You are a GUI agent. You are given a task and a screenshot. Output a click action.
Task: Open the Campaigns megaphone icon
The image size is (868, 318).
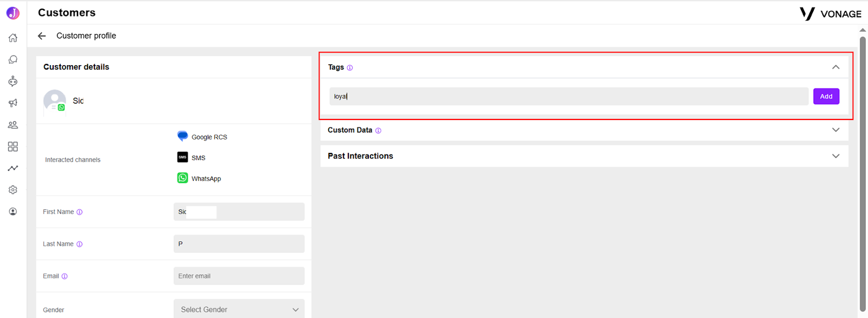tap(13, 103)
